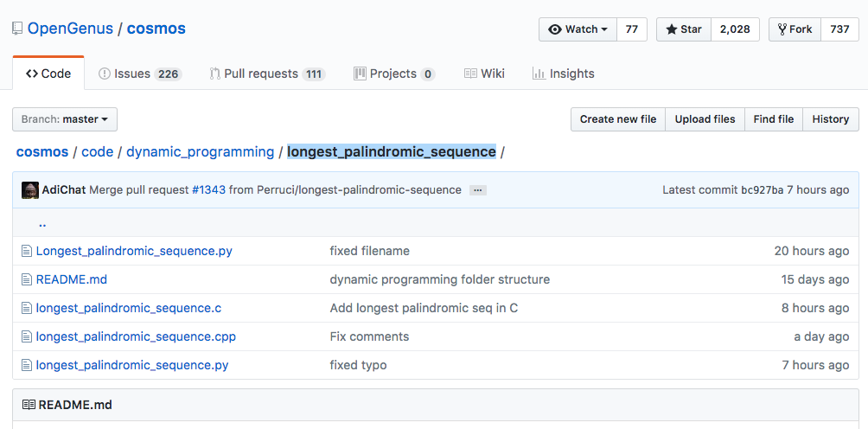Click the file icon for Longest_palindromic_sequence.py

coord(27,252)
